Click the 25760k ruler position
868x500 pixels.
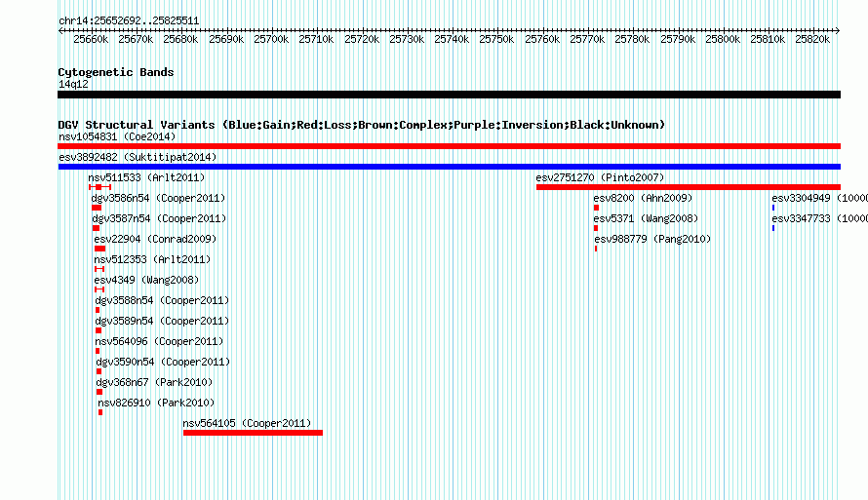[x=542, y=39]
